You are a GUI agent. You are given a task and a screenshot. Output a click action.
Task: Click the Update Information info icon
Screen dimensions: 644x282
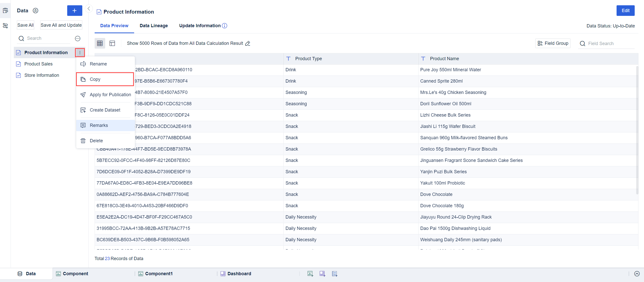224,26
